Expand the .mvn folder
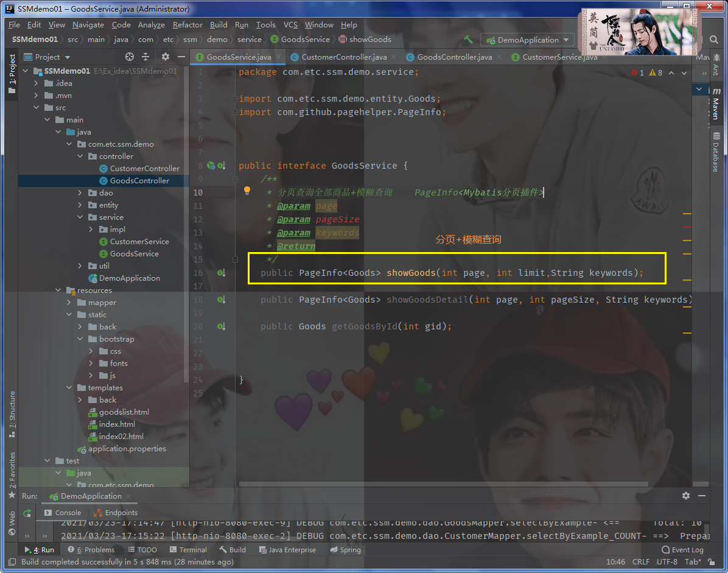 (x=36, y=95)
